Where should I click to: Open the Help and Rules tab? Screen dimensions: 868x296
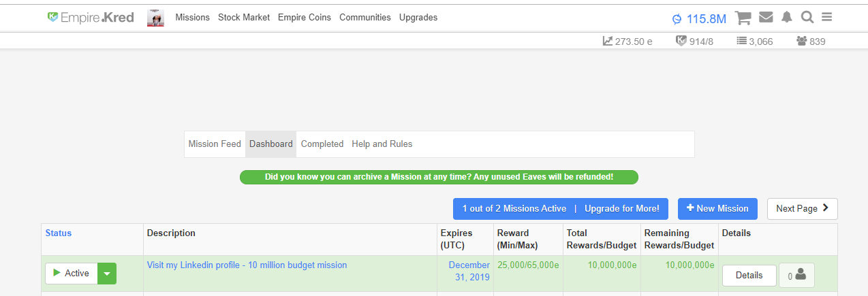click(382, 144)
